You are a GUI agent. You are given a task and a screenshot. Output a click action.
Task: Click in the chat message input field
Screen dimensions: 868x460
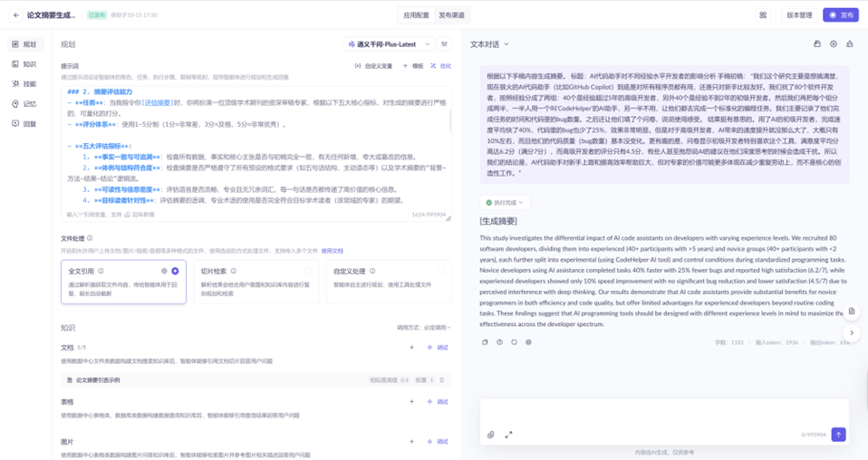click(664, 412)
